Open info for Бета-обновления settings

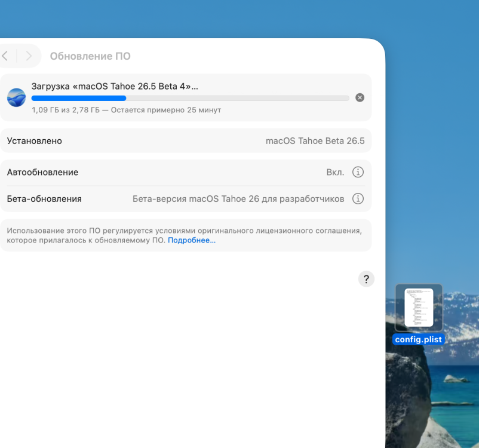(358, 199)
